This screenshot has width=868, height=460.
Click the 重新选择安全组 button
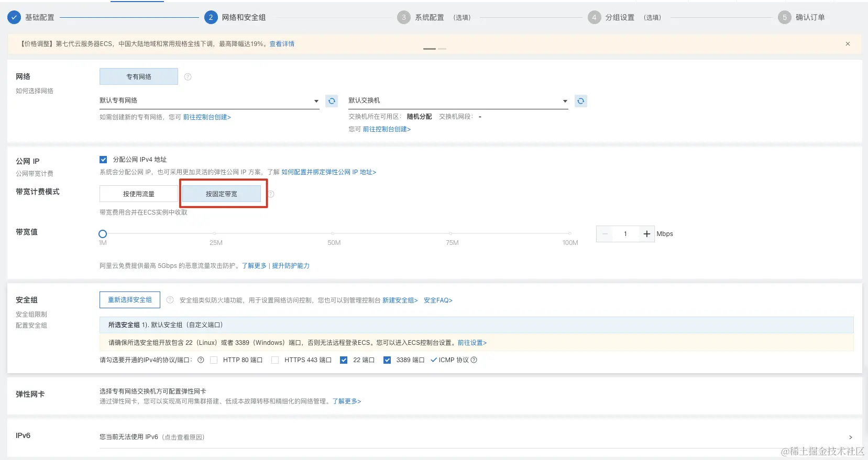click(130, 300)
